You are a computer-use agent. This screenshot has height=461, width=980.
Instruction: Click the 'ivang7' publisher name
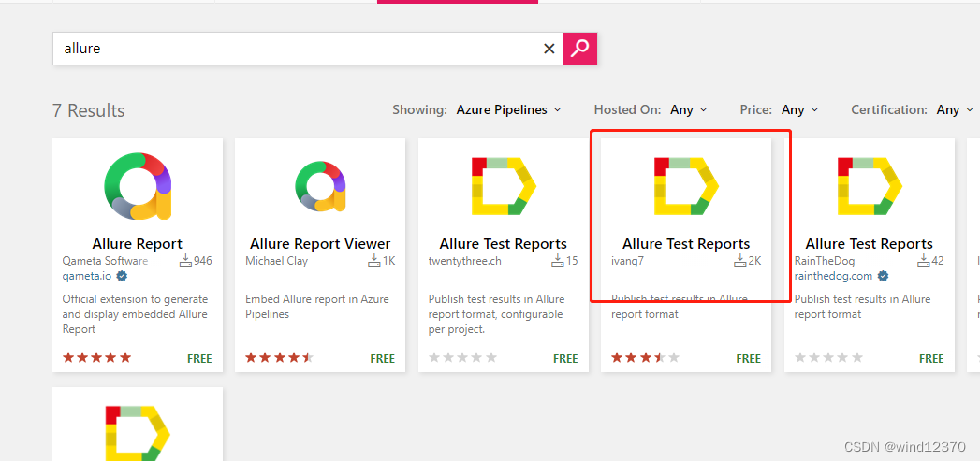click(x=627, y=261)
